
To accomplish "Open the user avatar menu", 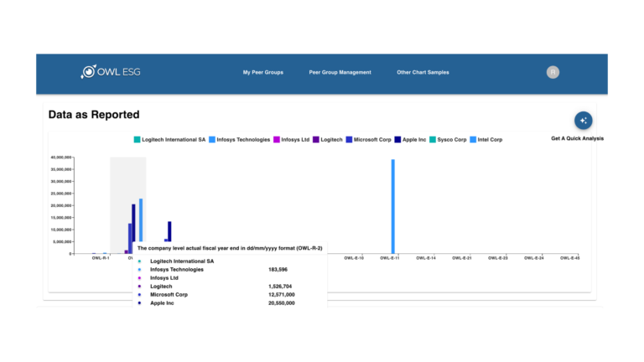I will 553,72.
